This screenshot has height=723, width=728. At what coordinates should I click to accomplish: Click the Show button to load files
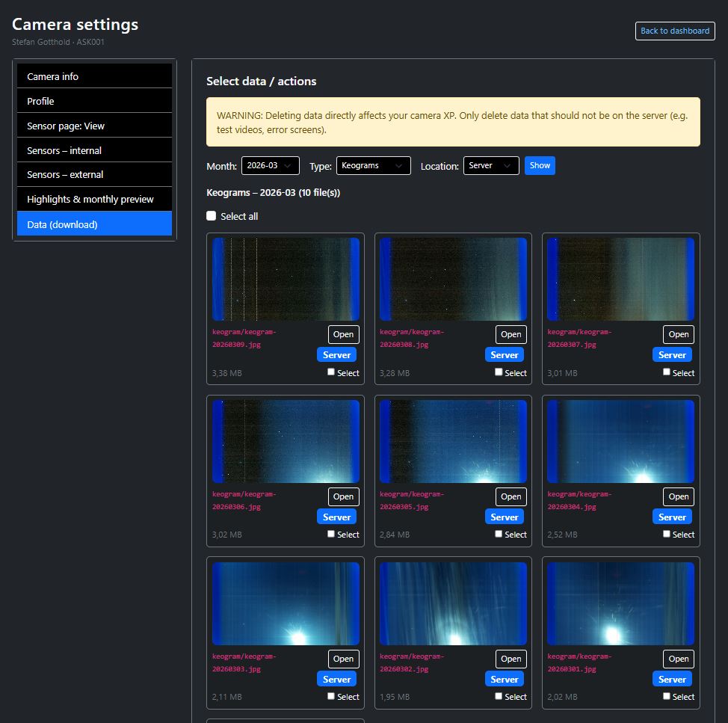point(540,165)
